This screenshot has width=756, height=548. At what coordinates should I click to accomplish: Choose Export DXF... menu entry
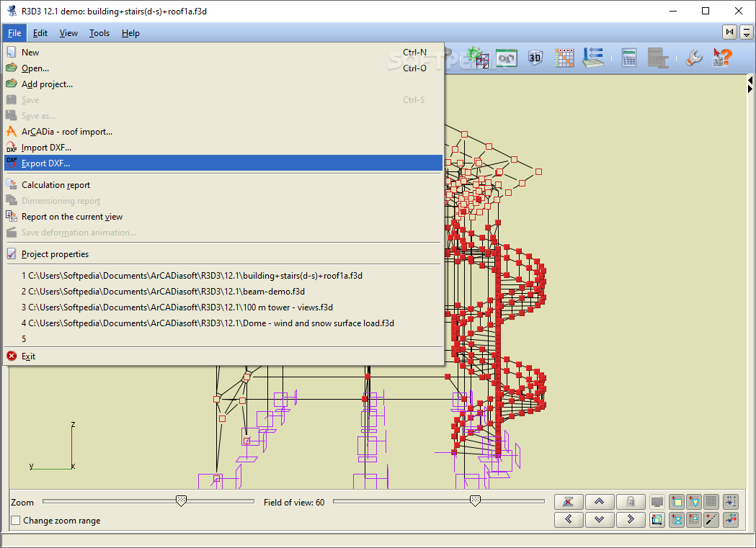[x=223, y=163]
